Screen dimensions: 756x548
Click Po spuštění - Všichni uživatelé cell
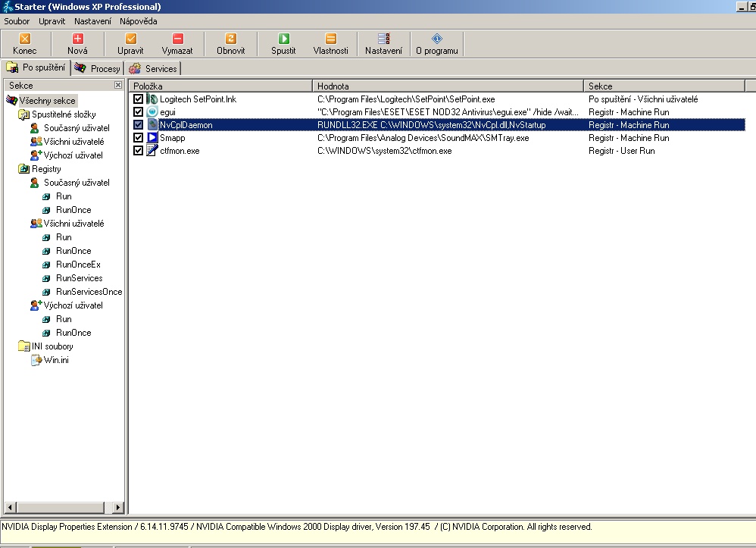click(x=643, y=99)
